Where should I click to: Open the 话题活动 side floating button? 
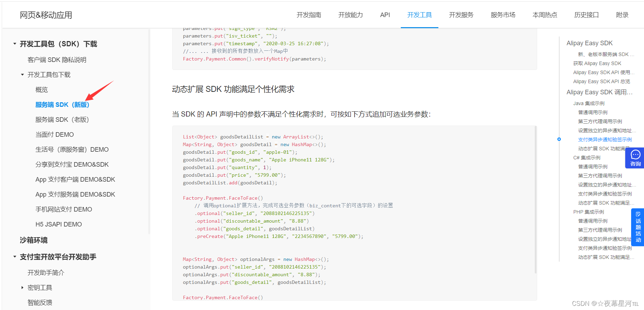pyautogui.click(x=637, y=227)
